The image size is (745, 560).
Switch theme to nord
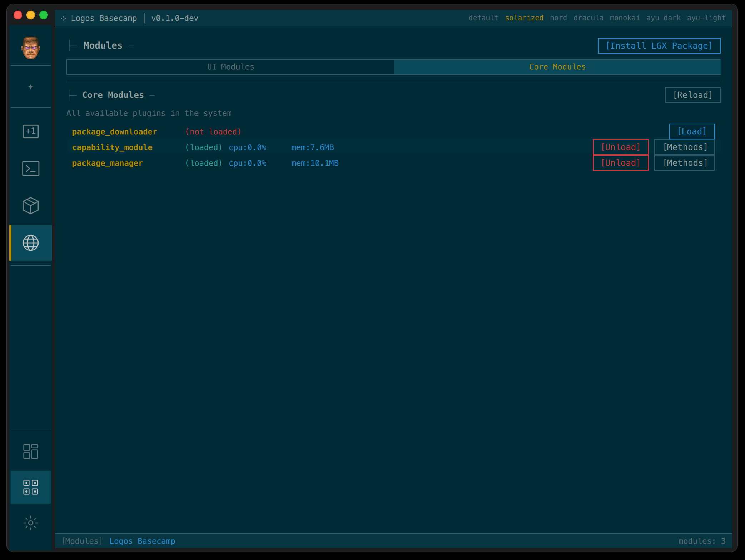click(x=558, y=18)
